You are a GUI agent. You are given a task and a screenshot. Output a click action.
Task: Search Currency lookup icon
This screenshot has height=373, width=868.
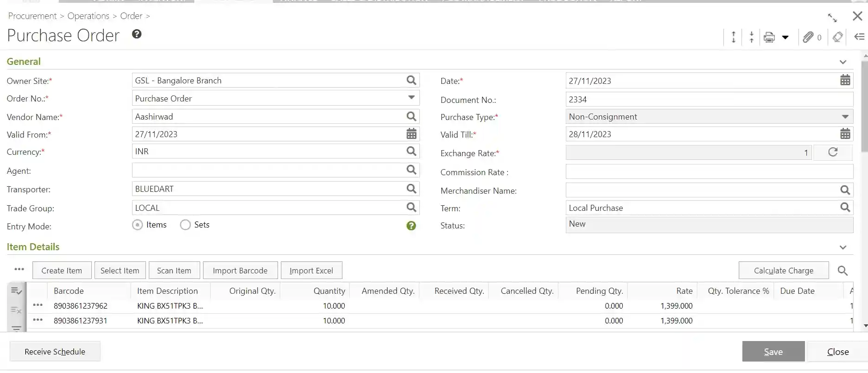point(411,151)
